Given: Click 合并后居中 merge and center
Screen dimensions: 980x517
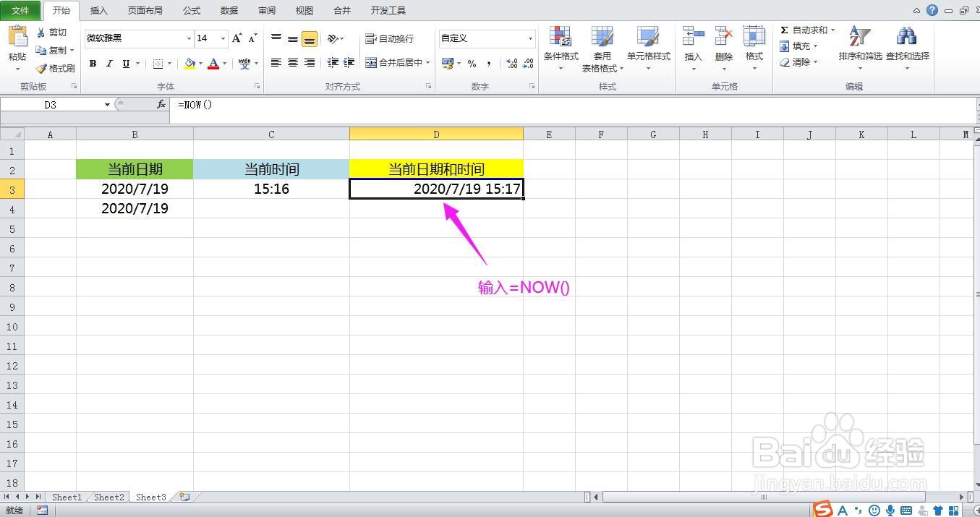Looking at the screenshot, I should tap(393, 63).
